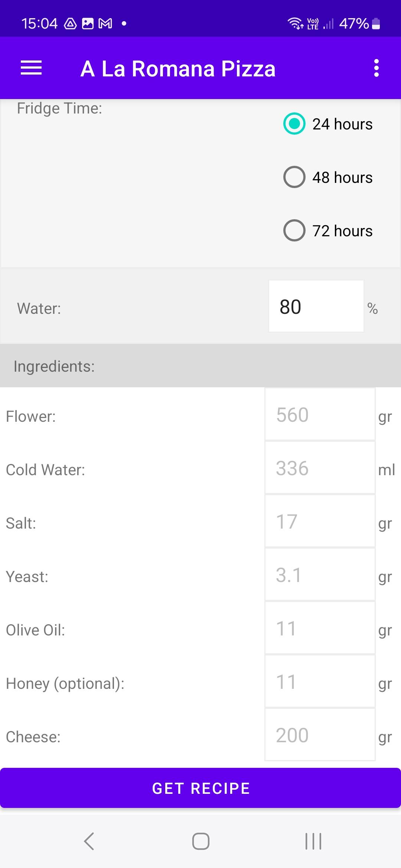Tap the Yeast field showing 3.1
The image size is (401, 868).
(320, 575)
